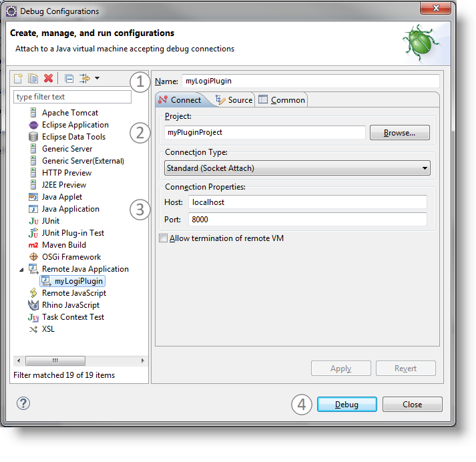Select the Eclipse Application purple icon
476x462 pixels.
(33, 125)
